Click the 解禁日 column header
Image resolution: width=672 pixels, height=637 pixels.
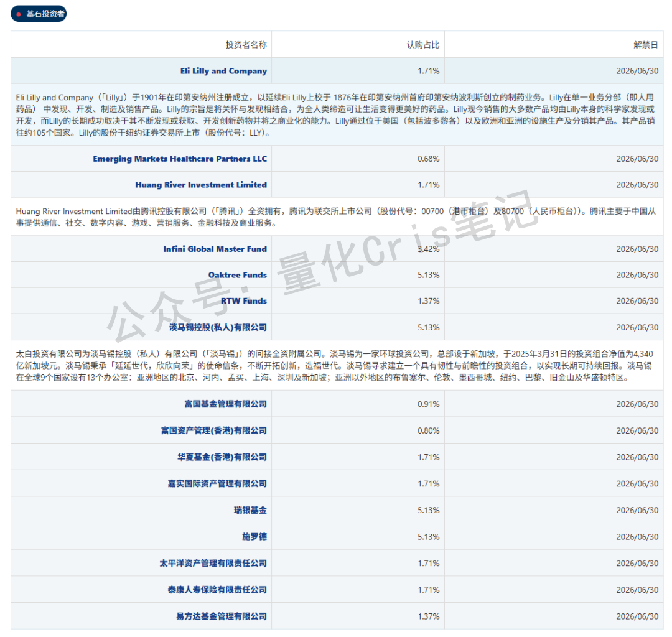643,44
